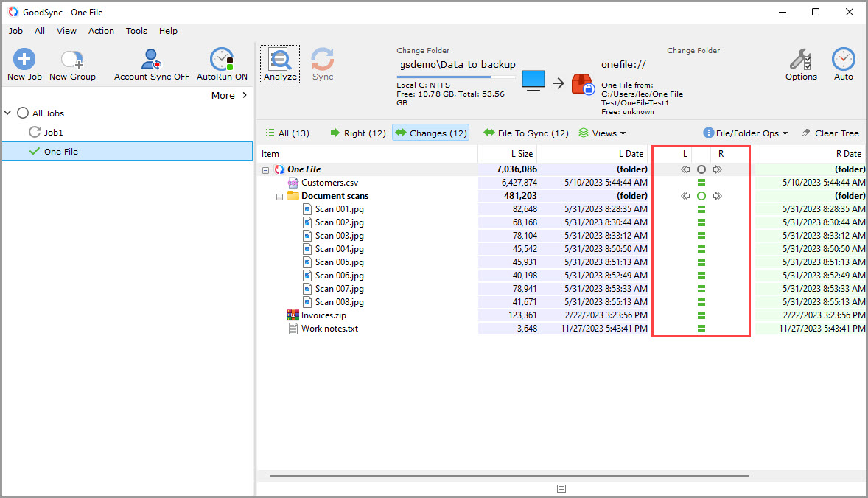This screenshot has height=498, width=868.
Task: Open the Tools menu
Action: [136, 31]
